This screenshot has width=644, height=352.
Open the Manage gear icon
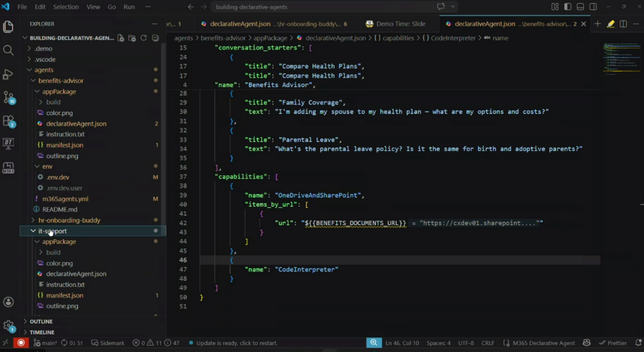(8, 326)
